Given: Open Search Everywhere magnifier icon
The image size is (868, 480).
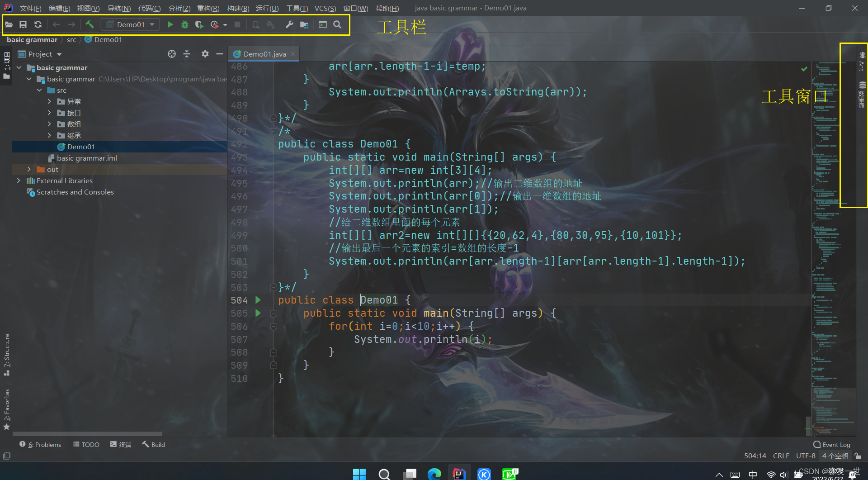Looking at the screenshot, I should click(x=337, y=24).
